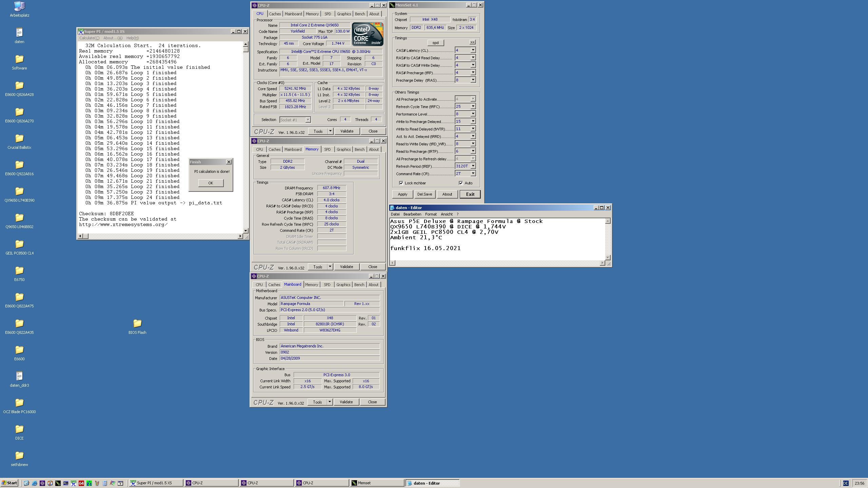Open the GEIL PC8500 CL4 folder

[19, 247]
